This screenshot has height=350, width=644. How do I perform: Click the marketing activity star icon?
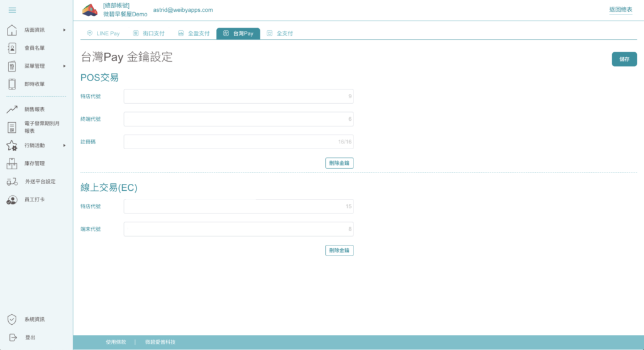click(12, 145)
